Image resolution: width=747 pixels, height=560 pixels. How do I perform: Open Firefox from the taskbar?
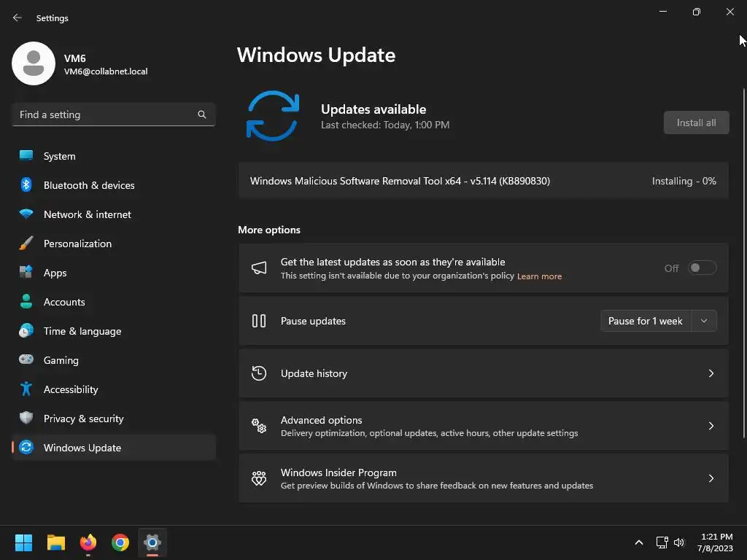(x=88, y=542)
